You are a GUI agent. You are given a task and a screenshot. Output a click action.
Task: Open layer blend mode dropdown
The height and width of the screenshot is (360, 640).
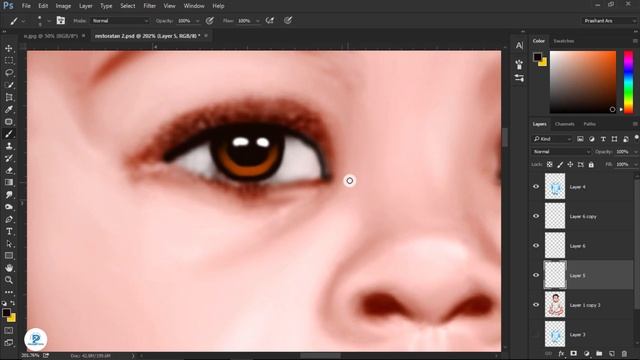click(x=561, y=152)
